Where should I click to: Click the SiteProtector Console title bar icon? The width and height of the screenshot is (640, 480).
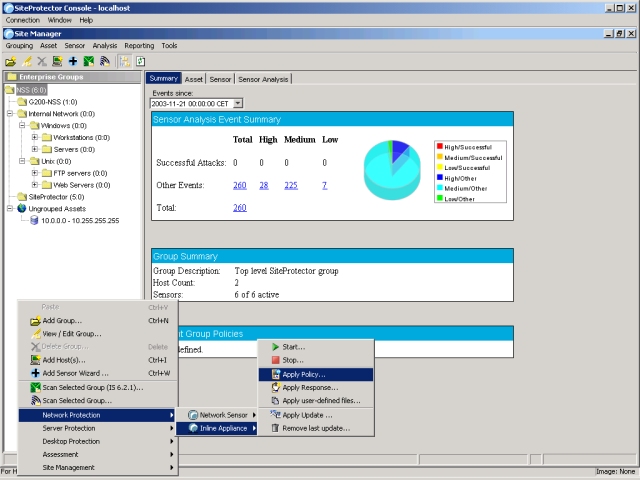[x=8, y=8]
